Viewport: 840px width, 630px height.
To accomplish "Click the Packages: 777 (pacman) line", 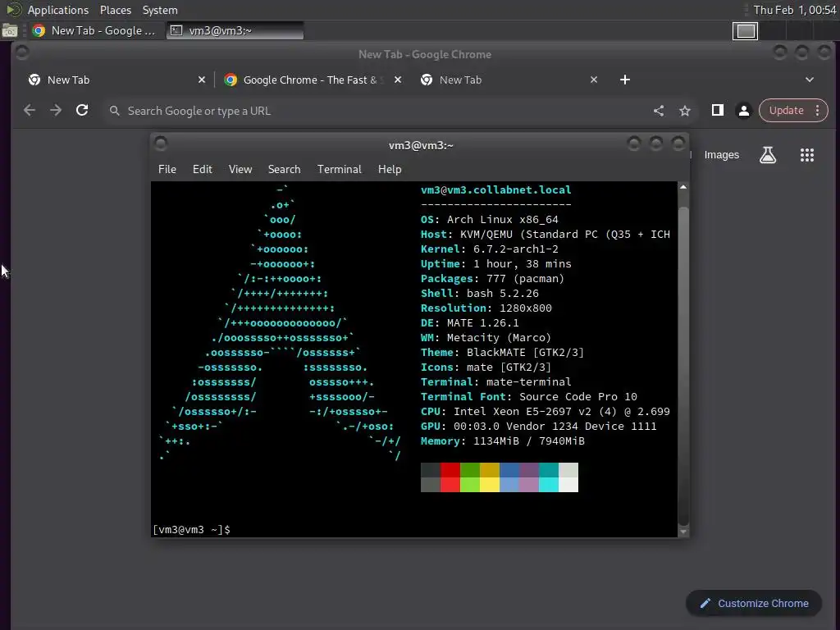I will click(x=492, y=279).
